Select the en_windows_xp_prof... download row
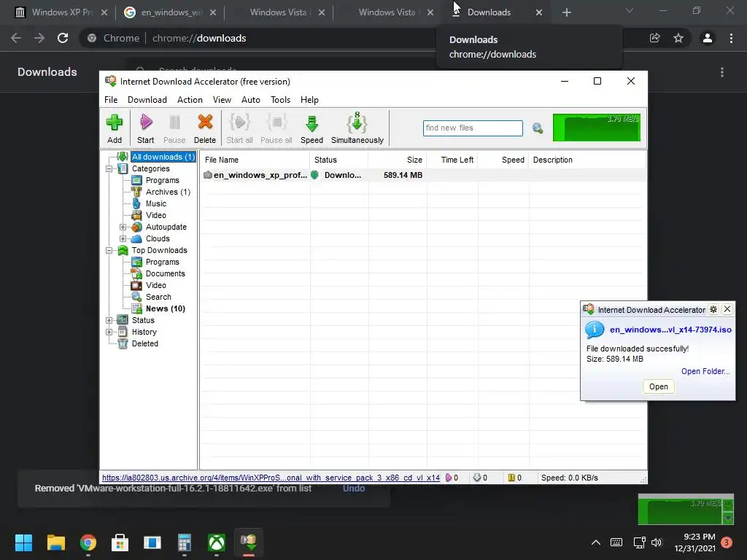The height and width of the screenshot is (560, 747). point(423,175)
